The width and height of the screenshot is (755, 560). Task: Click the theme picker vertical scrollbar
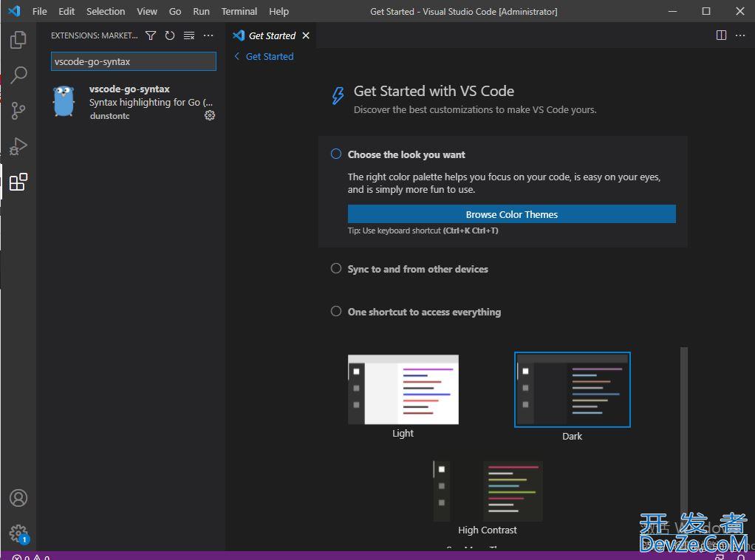point(684,434)
